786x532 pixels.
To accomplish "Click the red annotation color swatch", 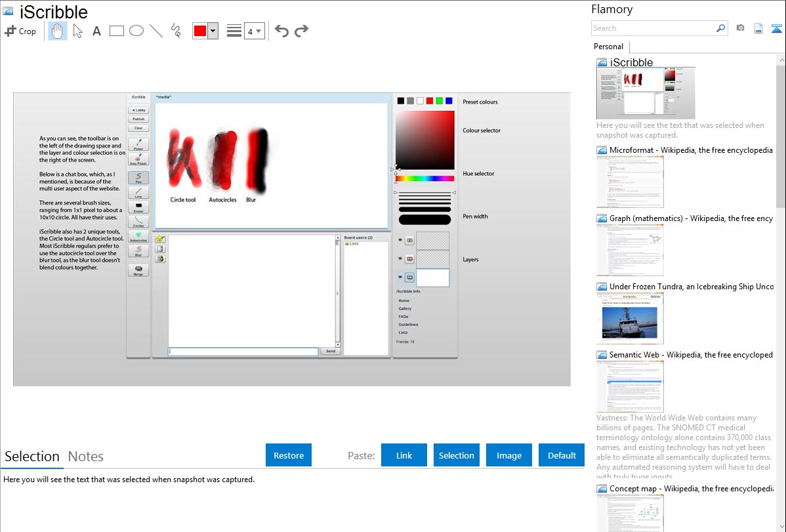I will click(x=200, y=31).
